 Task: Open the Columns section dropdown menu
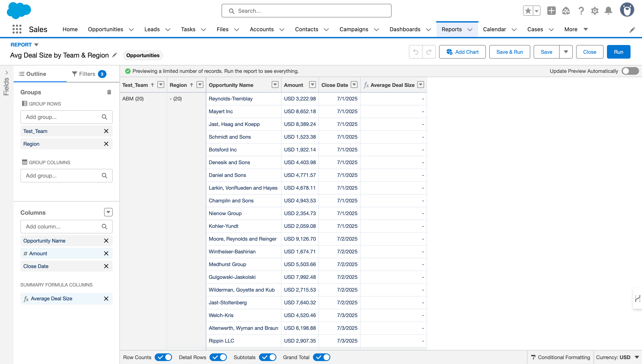pos(108,212)
